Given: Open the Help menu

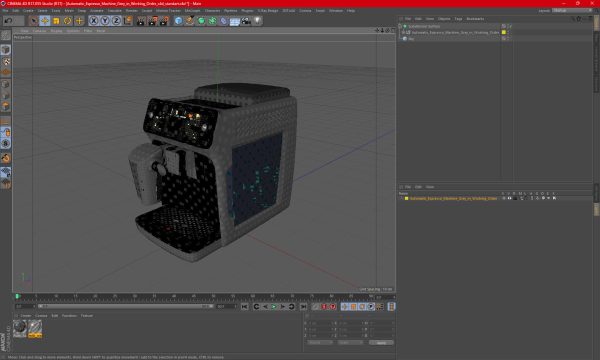Looking at the screenshot, I should [x=351, y=11].
